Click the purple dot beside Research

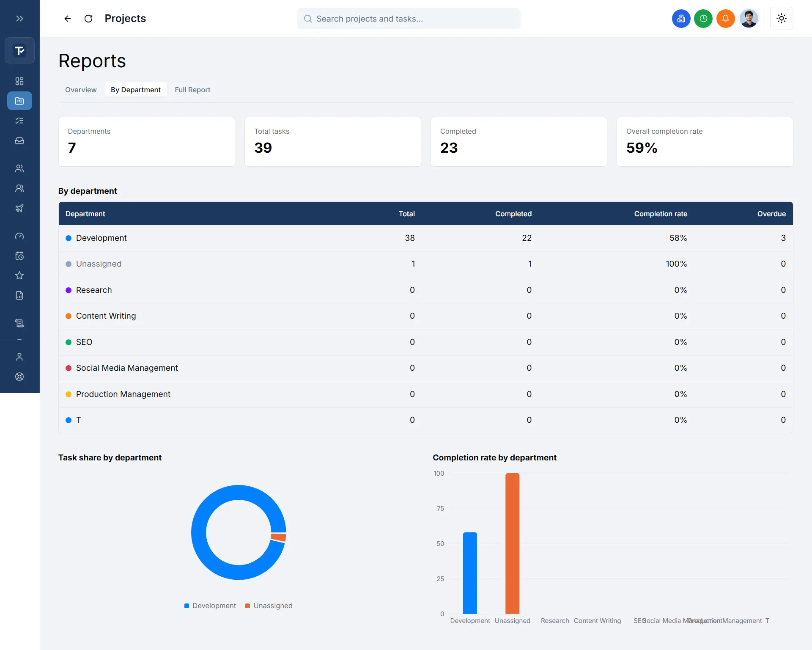(x=69, y=290)
